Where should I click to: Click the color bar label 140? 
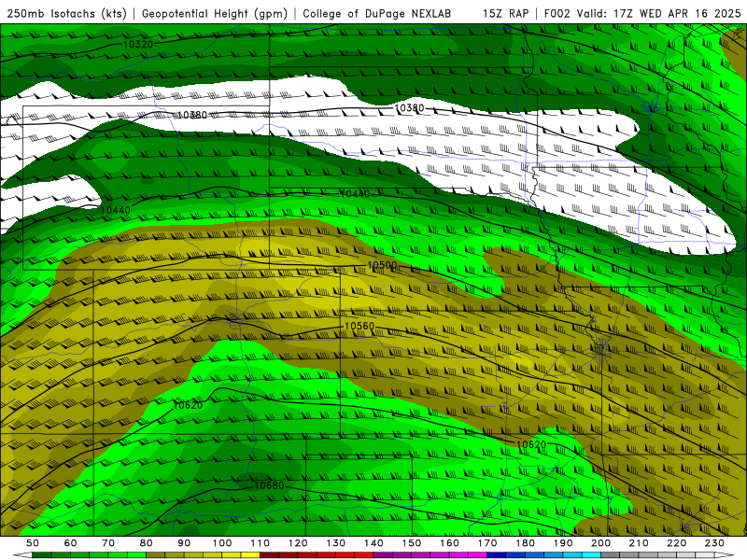coord(374,543)
